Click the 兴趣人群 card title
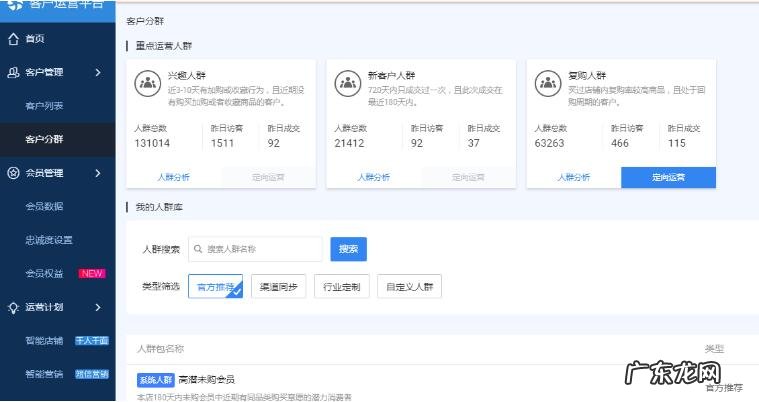The height and width of the screenshot is (402, 759). pyautogui.click(x=187, y=76)
